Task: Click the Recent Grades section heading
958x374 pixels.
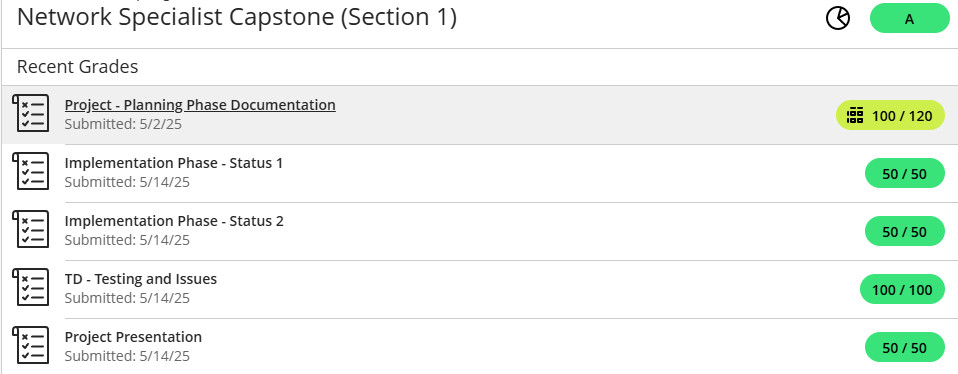Action: point(78,67)
